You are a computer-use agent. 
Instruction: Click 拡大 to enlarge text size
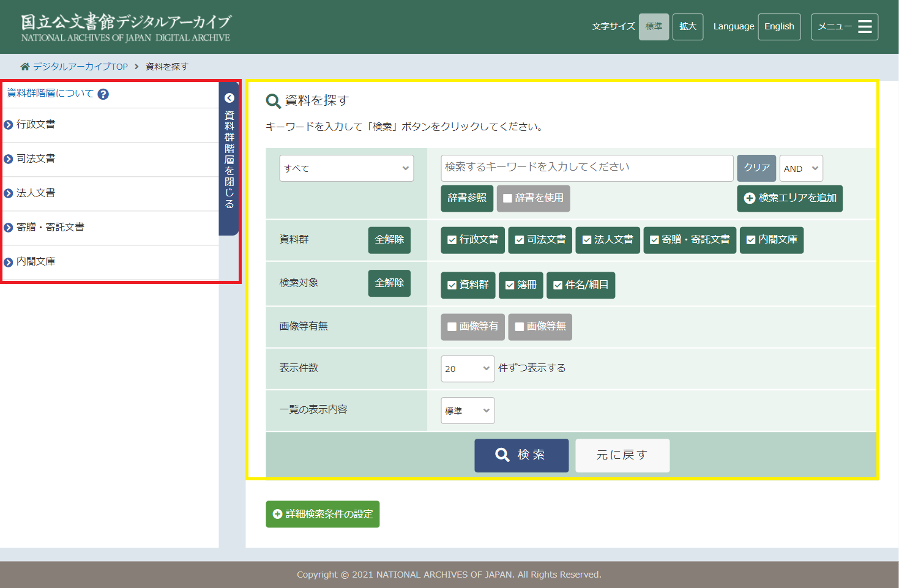point(687,27)
